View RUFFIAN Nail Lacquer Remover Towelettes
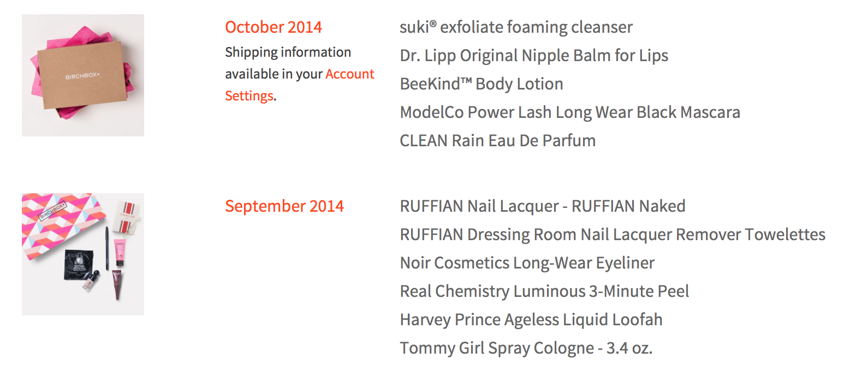The image size is (868, 370). tap(613, 234)
